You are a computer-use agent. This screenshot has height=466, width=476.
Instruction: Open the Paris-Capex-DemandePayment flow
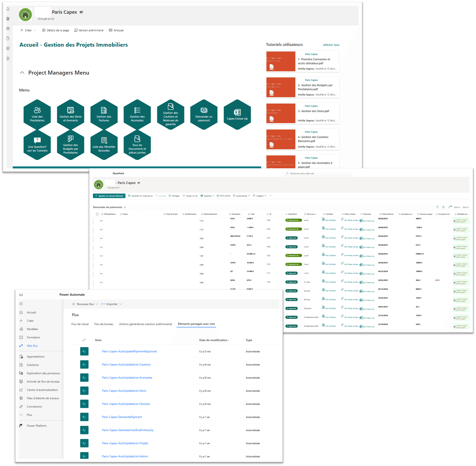[122, 417]
